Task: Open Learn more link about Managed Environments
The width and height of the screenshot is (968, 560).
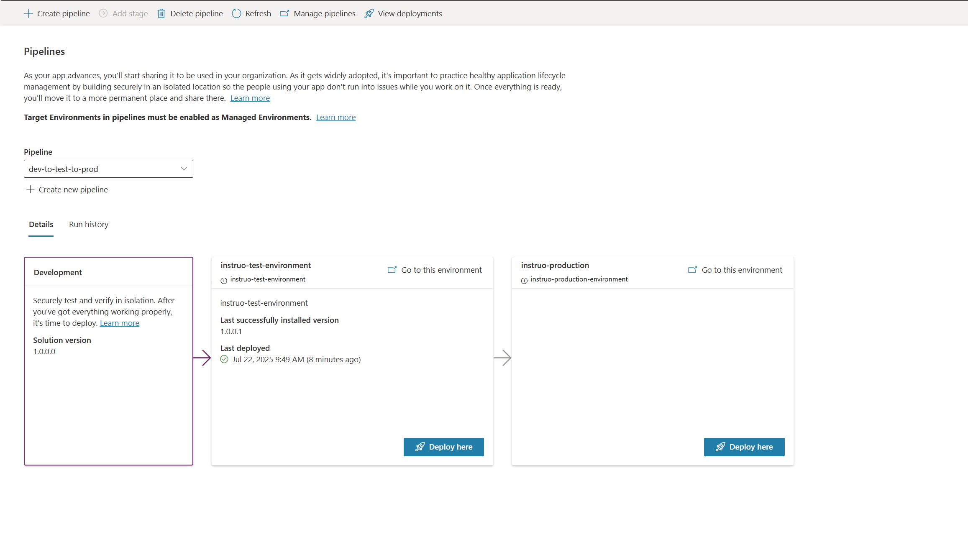Action: tap(335, 118)
